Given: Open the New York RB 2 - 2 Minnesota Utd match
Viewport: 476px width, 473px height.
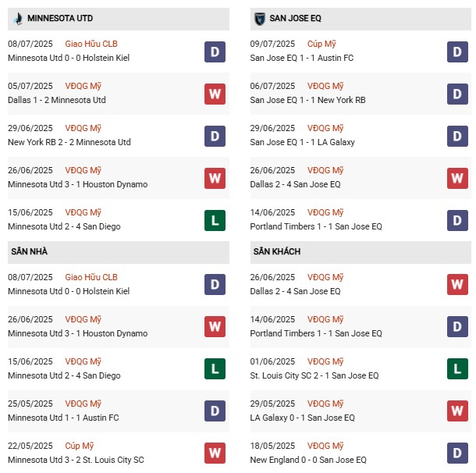Looking at the screenshot, I should tap(69, 143).
